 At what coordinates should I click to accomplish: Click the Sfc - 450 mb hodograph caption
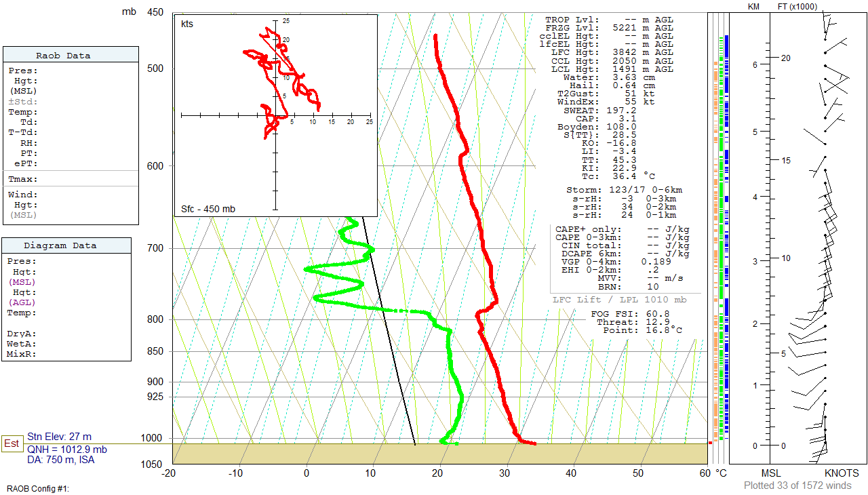point(208,209)
